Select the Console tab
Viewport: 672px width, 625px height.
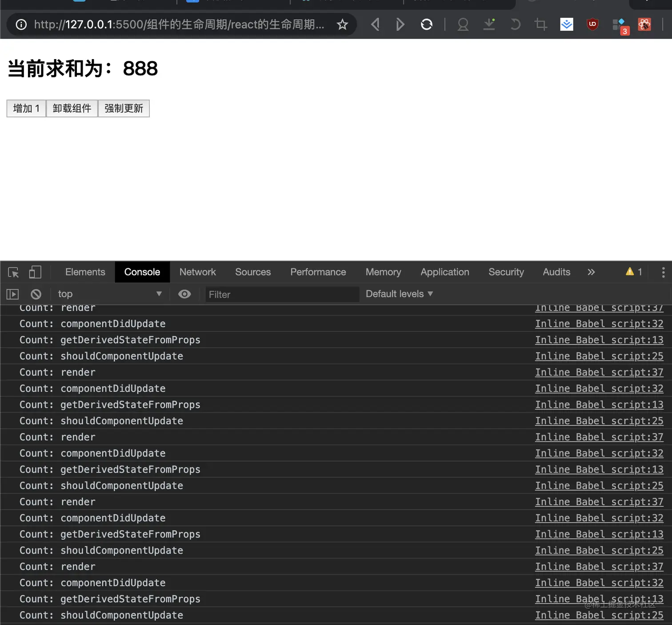(142, 272)
